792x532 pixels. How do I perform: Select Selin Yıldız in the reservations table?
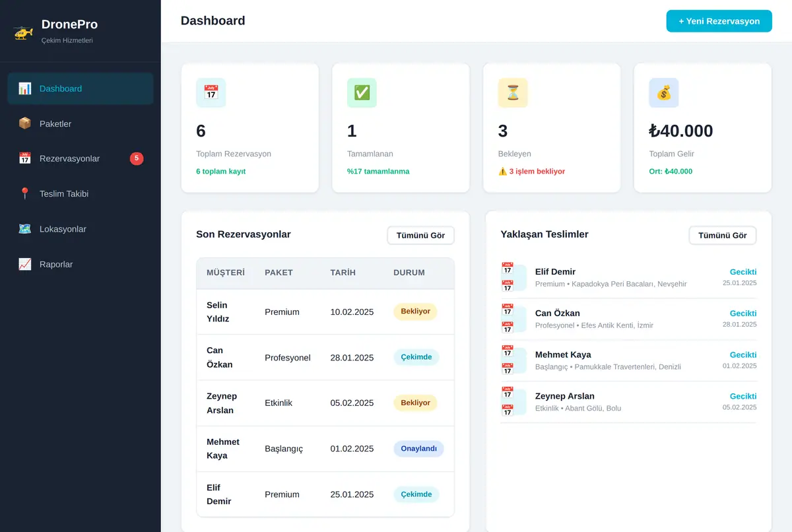pos(218,312)
